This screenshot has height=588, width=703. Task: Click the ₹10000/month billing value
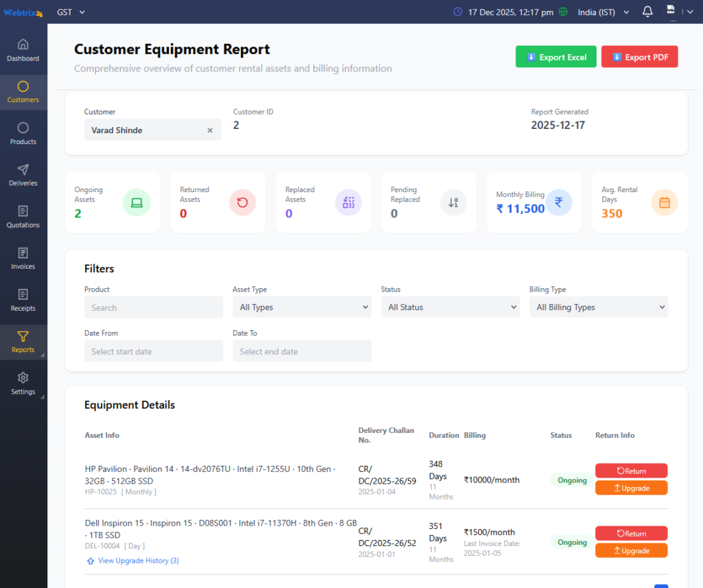click(x=492, y=480)
